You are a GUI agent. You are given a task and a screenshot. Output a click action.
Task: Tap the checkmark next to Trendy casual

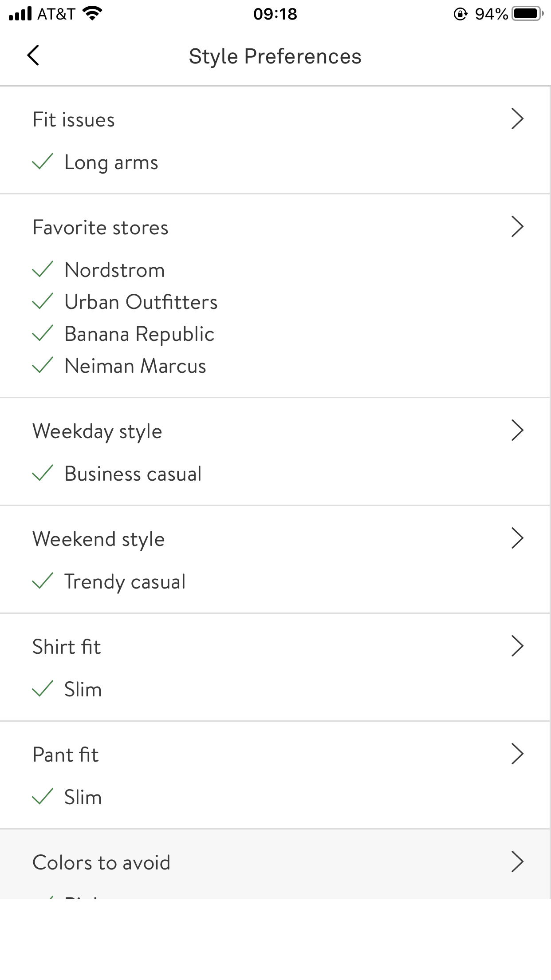click(x=43, y=581)
